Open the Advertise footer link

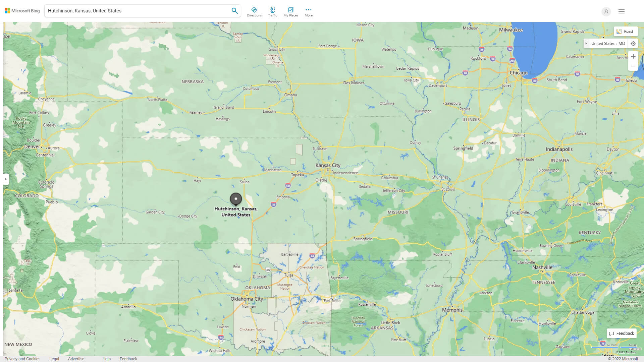[76, 359]
